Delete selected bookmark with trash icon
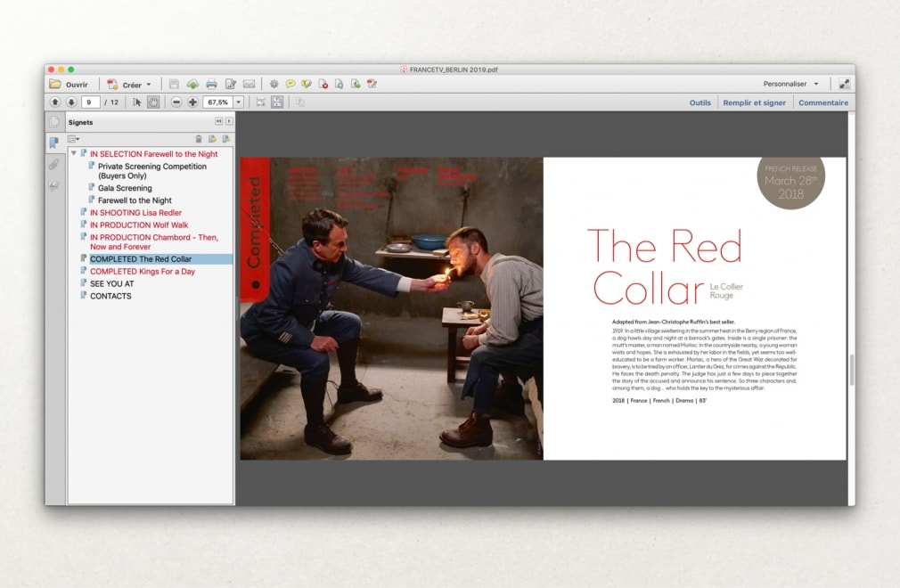This screenshot has height=588, width=900. (x=198, y=139)
